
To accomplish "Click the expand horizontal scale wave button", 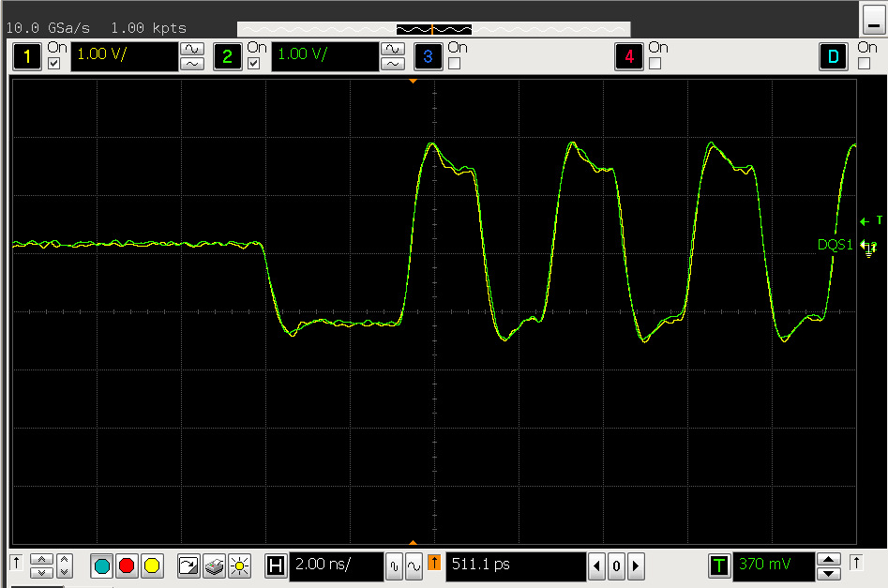I will (x=414, y=566).
